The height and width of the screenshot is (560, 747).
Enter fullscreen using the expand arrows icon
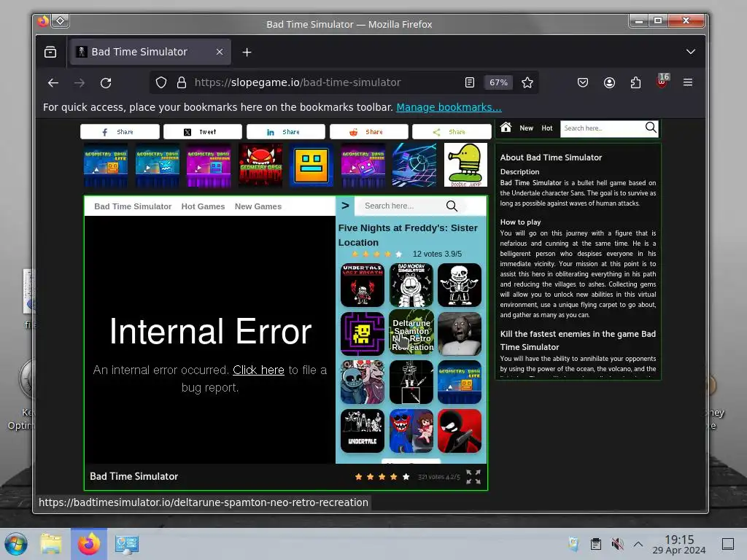click(x=473, y=477)
